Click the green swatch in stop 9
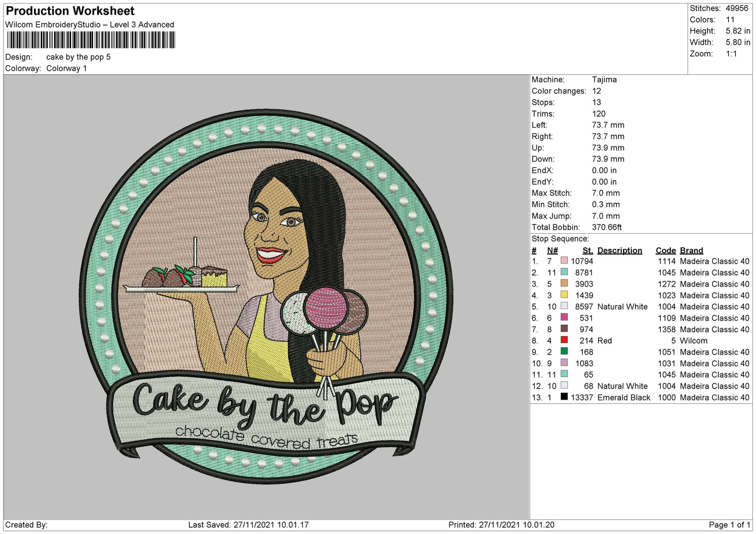756x534 pixels. point(564,351)
